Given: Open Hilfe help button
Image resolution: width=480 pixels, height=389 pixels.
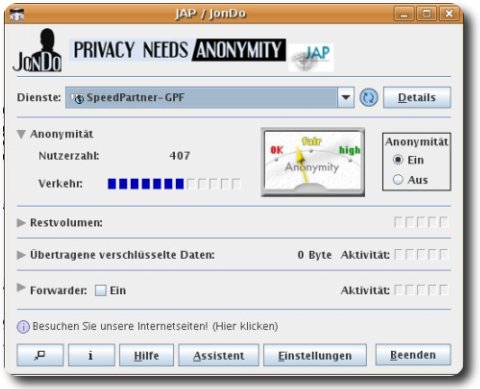Looking at the screenshot, I should pos(146,355).
